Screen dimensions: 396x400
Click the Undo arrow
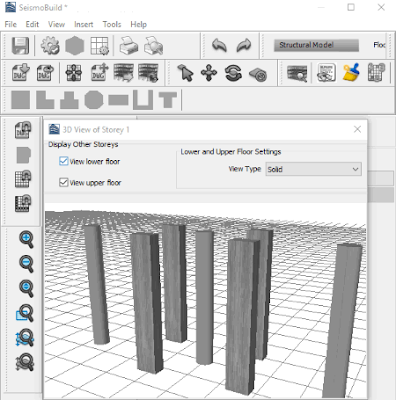pyautogui.click(x=219, y=45)
